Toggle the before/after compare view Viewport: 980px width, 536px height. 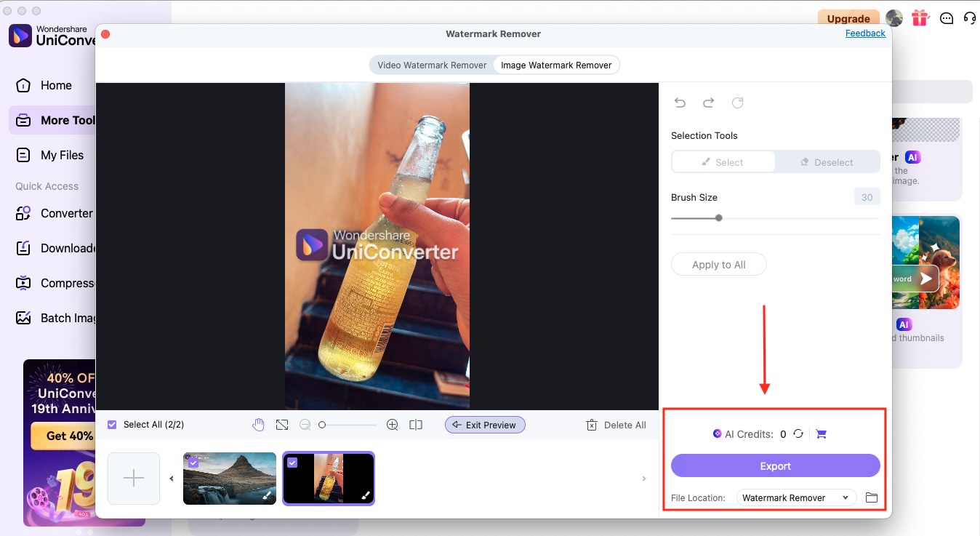tap(416, 425)
